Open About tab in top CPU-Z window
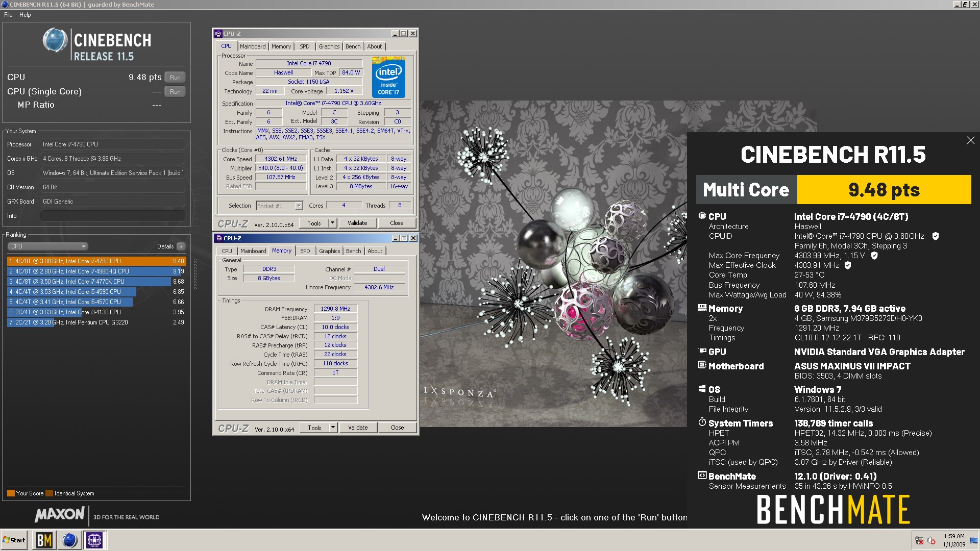The height and width of the screenshot is (551, 980). 374,46
